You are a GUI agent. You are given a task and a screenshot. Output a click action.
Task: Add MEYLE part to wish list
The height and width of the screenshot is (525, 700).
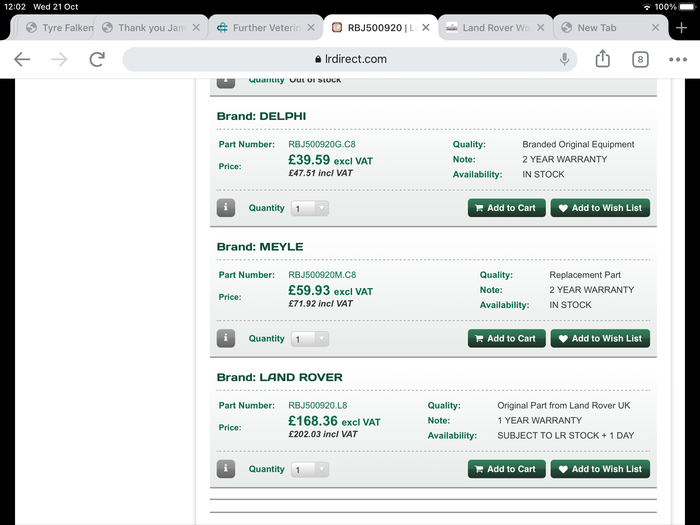point(600,338)
